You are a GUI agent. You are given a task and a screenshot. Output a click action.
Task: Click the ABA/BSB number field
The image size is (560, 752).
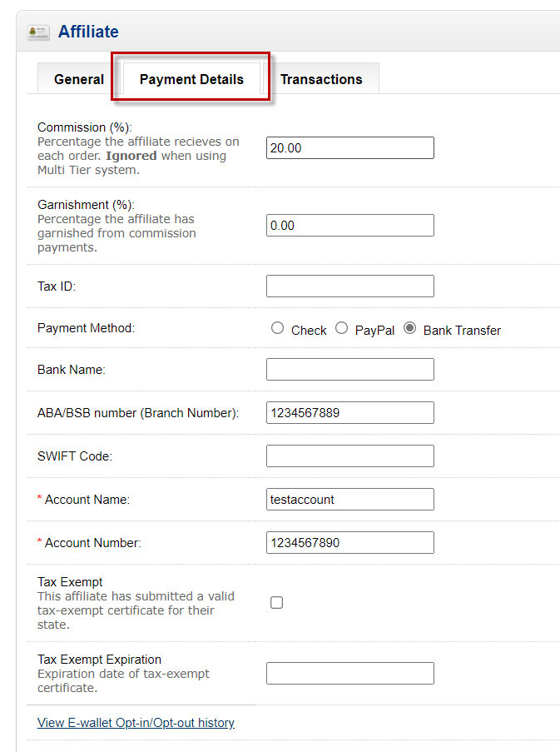350,413
